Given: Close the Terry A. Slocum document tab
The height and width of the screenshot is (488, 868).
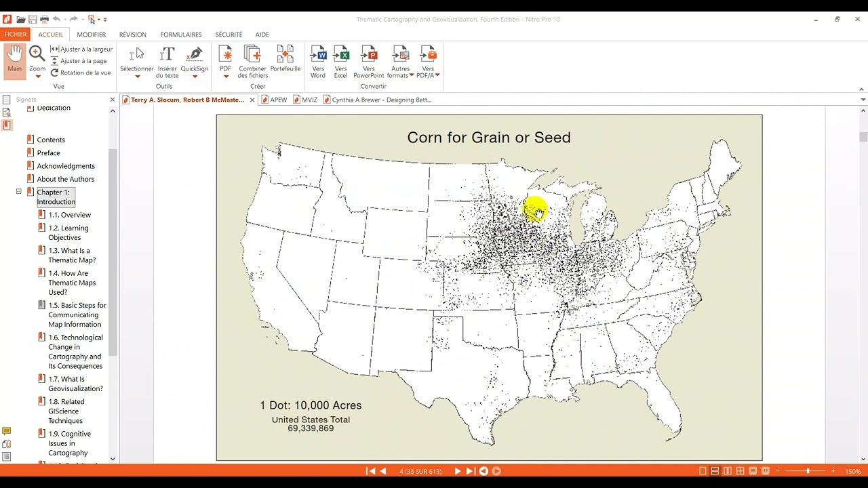Looking at the screenshot, I should [x=252, y=100].
